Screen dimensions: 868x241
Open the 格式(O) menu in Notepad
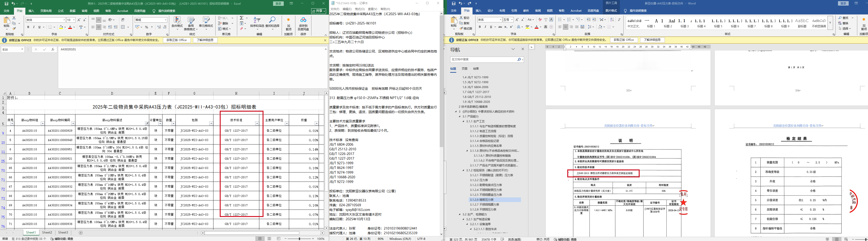pos(360,9)
